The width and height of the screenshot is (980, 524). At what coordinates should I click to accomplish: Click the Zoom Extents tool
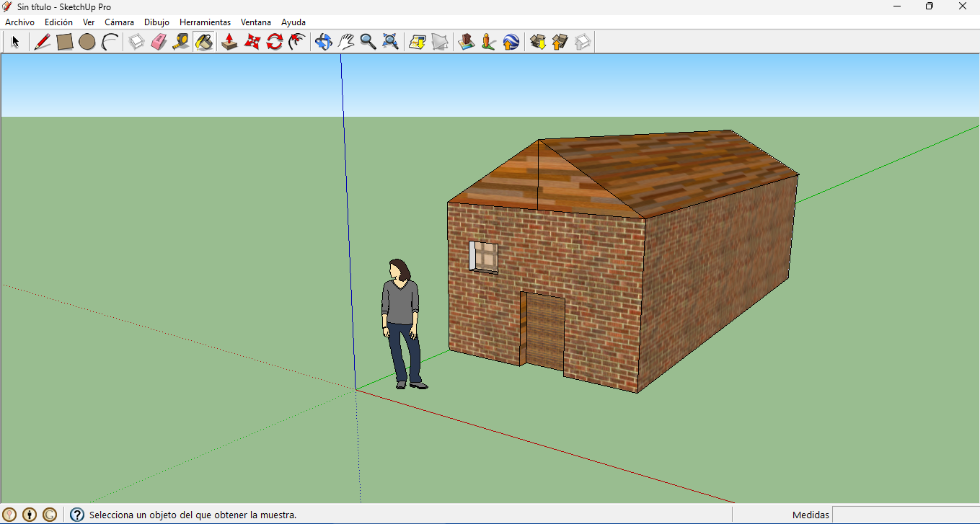[x=390, y=42]
